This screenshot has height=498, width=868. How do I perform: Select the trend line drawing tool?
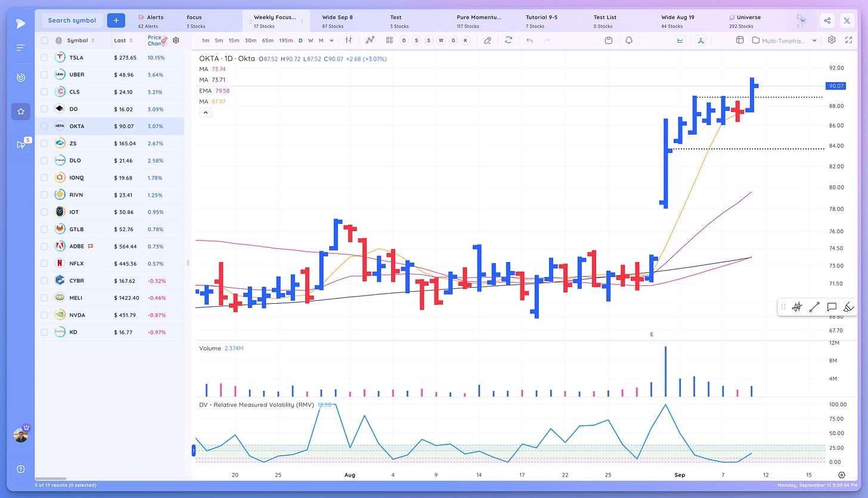pyautogui.click(x=814, y=307)
